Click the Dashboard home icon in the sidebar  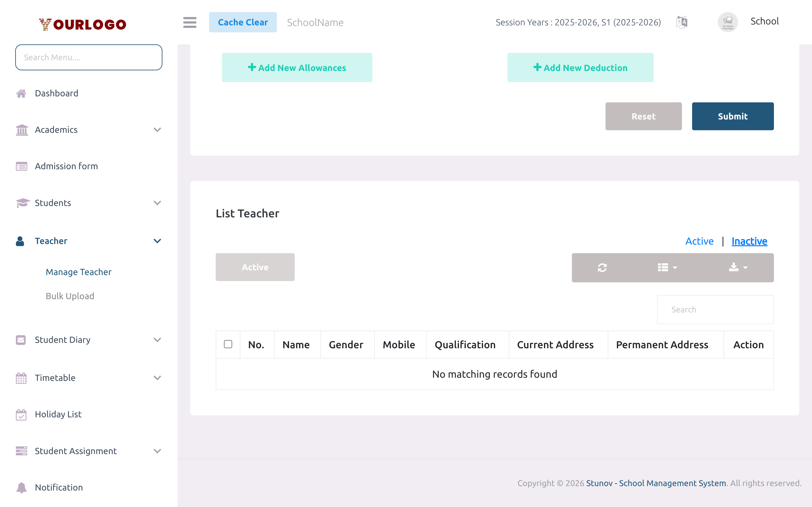click(x=21, y=93)
